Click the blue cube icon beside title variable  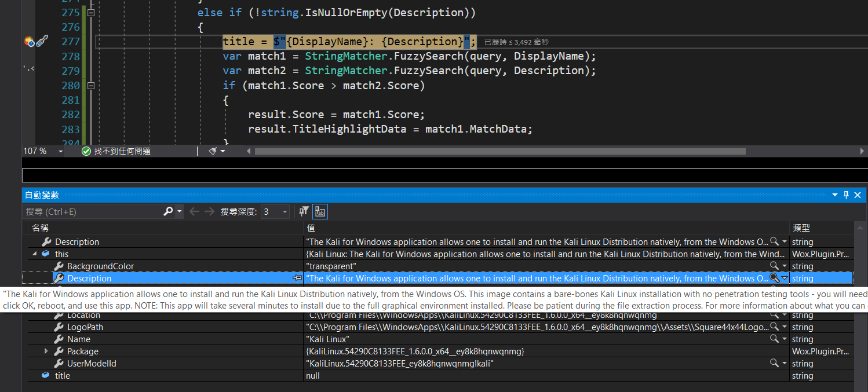[x=45, y=376]
